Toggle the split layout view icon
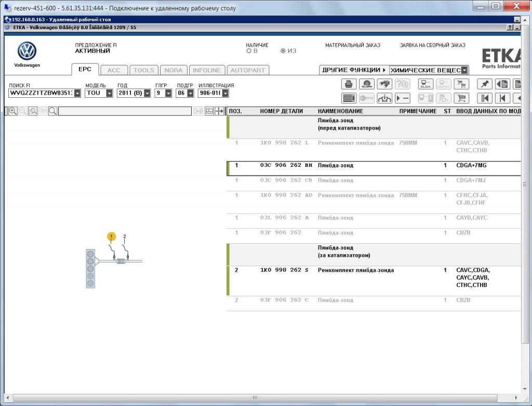The image size is (532, 406). pyautogui.click(x=209, y=111)
